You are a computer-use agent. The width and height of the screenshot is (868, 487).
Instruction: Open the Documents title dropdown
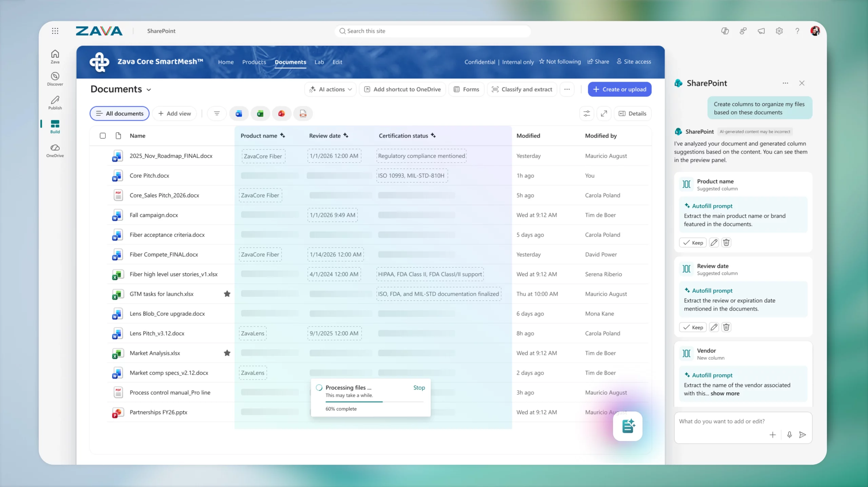click(149, 89)
